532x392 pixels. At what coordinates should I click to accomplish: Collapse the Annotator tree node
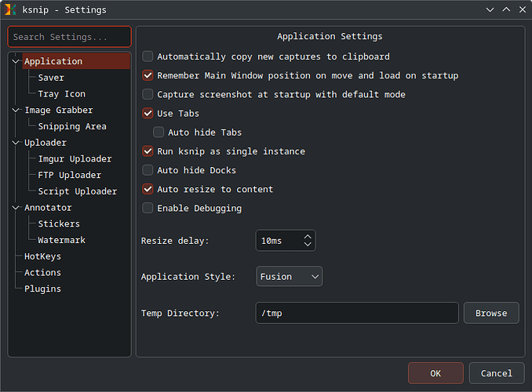(x=16, y=208)
